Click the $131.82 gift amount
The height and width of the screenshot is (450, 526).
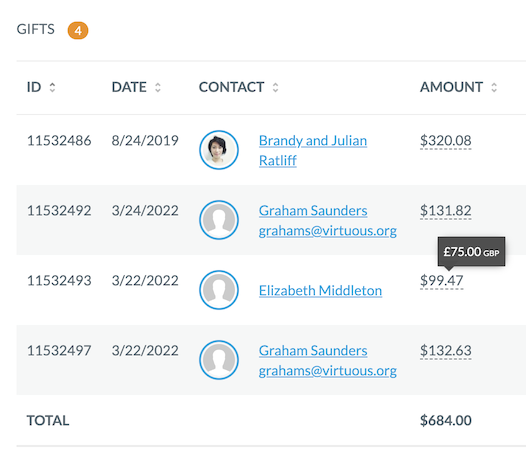[x=445, y=211]
